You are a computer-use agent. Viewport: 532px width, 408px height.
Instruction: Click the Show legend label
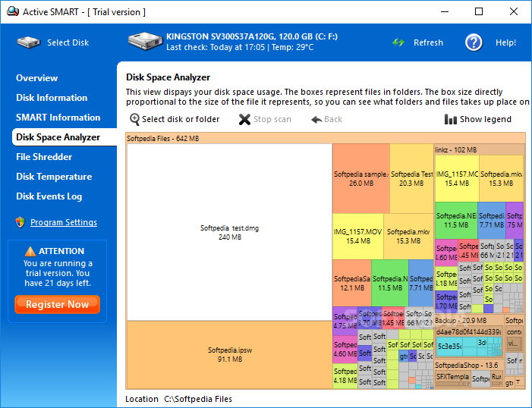coord(486,119)
